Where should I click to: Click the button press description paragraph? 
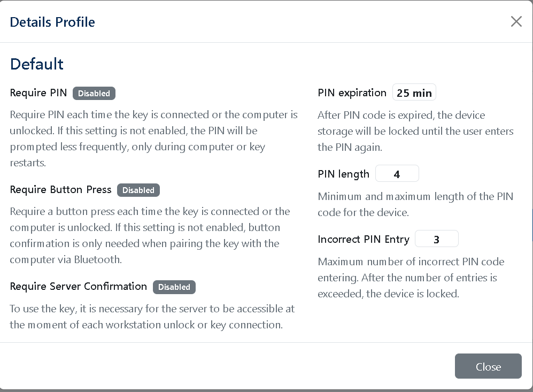[150, 235]
